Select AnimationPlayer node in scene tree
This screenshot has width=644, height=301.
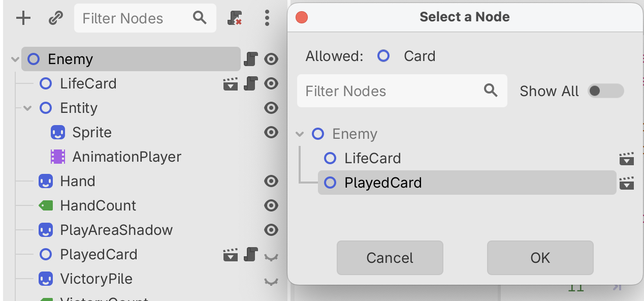pos(126,157)
